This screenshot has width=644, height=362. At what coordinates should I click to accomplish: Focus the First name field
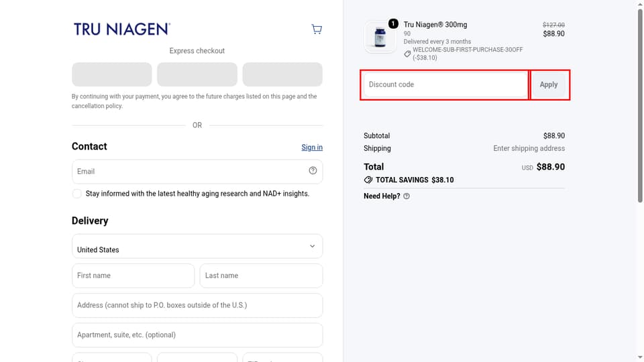point(133,276)
